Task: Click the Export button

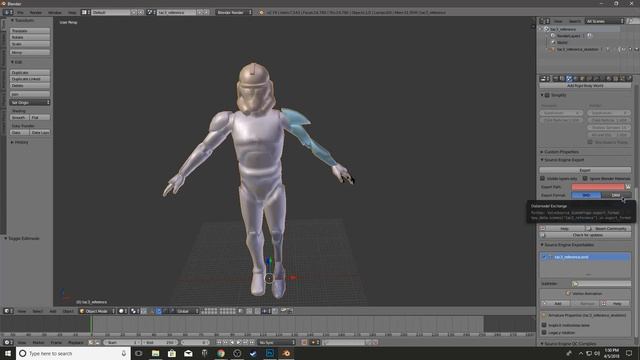Action: pos(585,170)
